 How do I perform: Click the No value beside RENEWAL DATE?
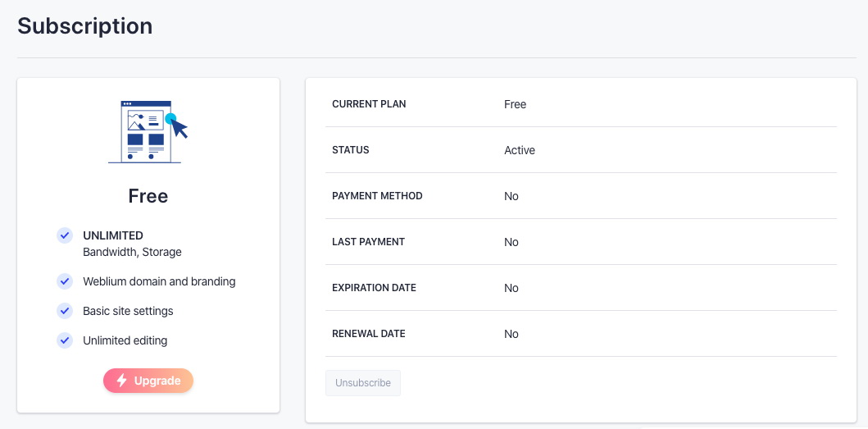(511, 334)
